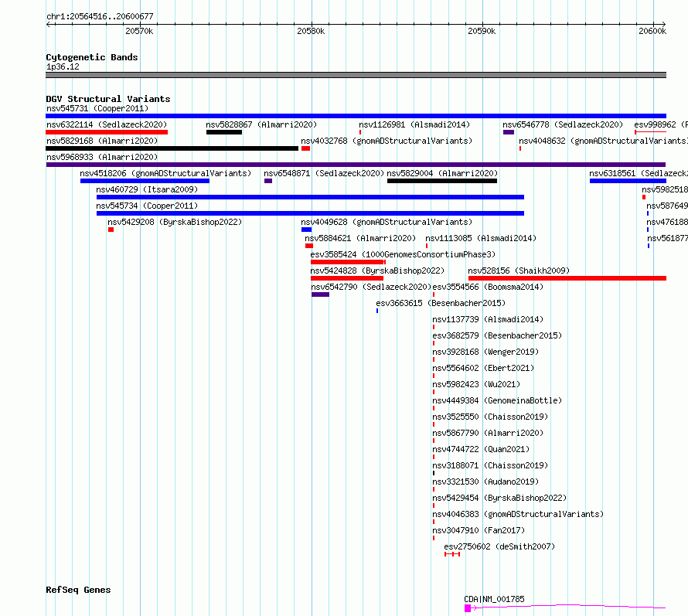Open the DGV Structural Variants track title
Screen dimensions: 688x616
(108, 99)
